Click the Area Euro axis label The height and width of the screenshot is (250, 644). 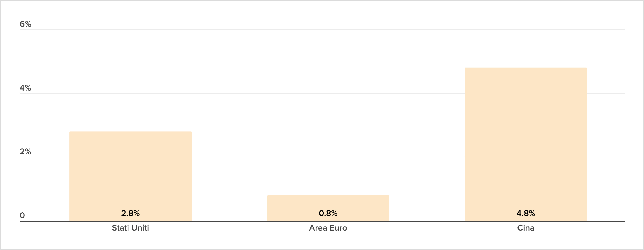tap(328, 228)
